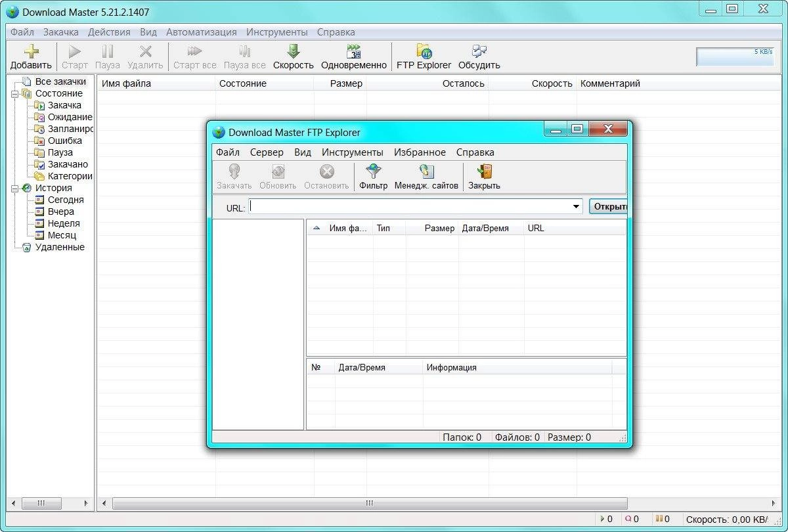Open the Действия menu

(109, 32)
